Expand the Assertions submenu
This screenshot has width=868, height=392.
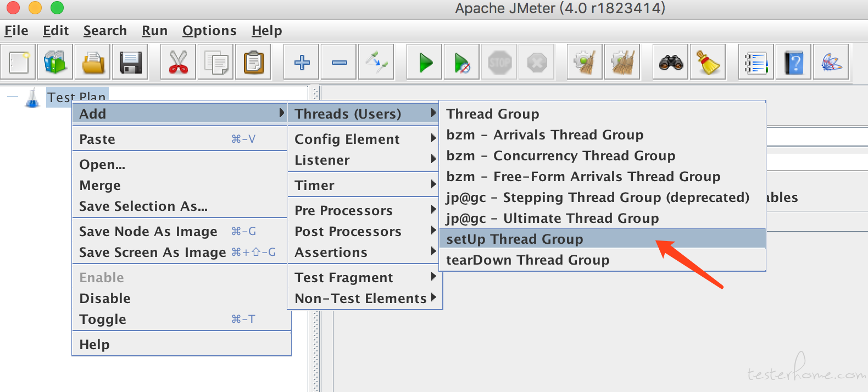click(363, 252)
